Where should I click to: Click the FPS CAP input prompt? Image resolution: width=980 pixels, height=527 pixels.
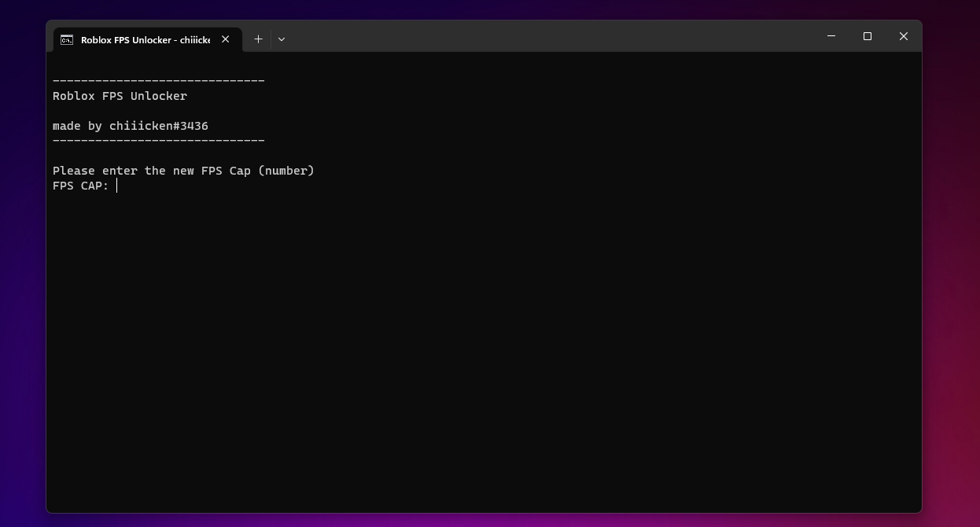point(85,186)
